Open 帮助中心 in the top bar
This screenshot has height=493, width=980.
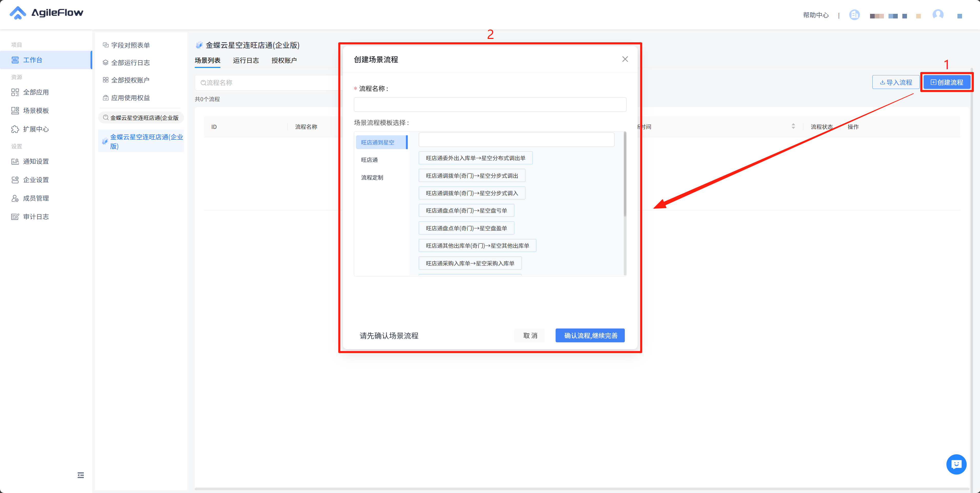[x=816, y=15]
